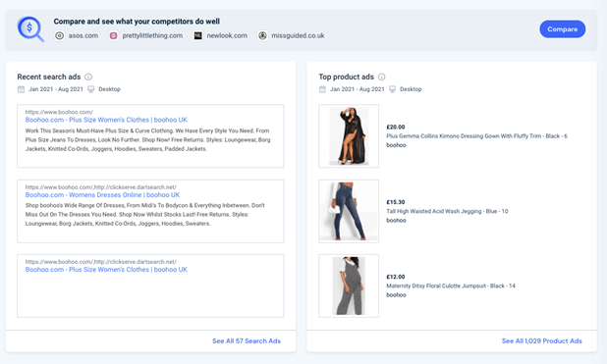Open first Plus Size Women's Clothes ad title
This screenshot has width=607, height=364.
[x=106, y=120]
